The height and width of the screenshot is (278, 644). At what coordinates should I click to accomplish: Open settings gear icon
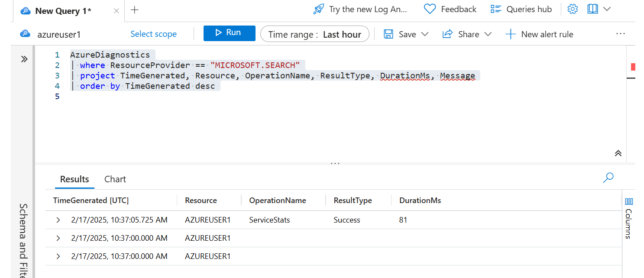coord(573,9)
